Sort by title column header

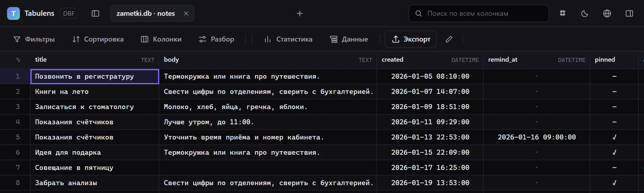pos(95,60)
